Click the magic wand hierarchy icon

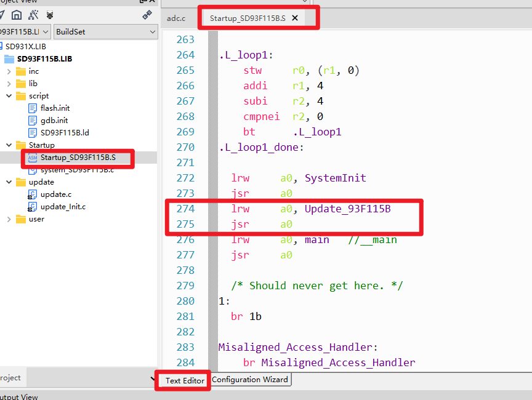33,14
